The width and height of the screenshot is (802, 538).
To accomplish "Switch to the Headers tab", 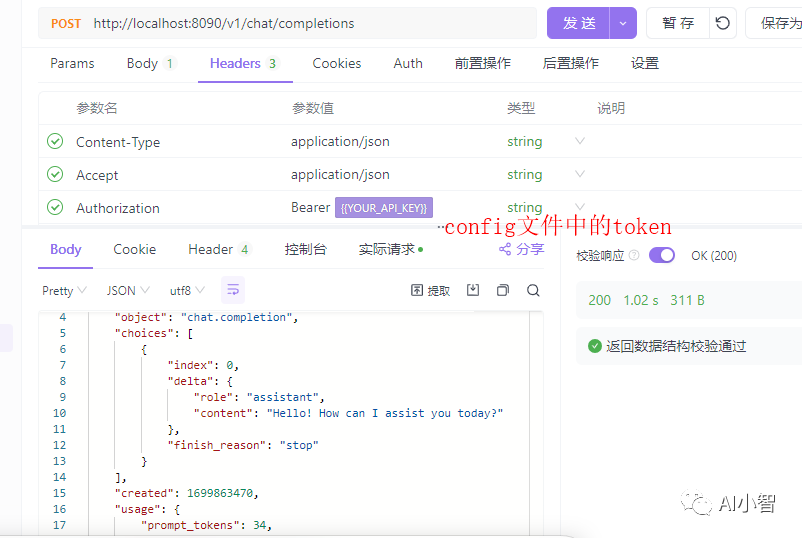I will tap(244, 63).
